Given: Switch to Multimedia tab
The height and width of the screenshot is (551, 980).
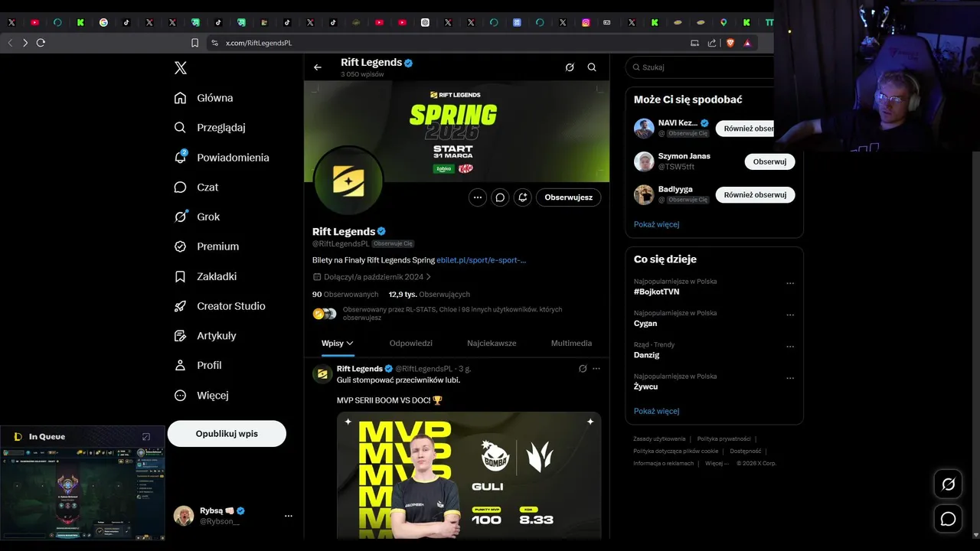Looking at the screenshot, I should [571, 344].
